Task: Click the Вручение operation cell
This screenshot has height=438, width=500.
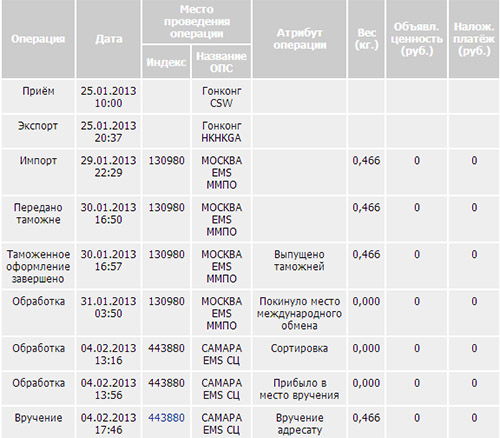Action: tap(38, 422)
